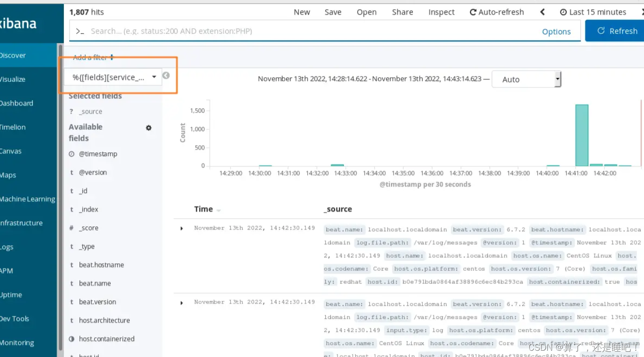Click the tallest histogram bar at 14:41

[582, 135]
